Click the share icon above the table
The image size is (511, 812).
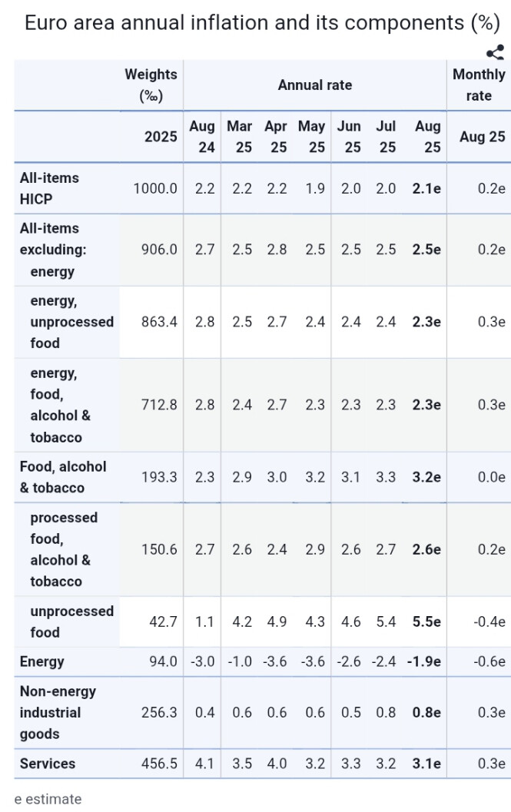[x=496, y=53]
